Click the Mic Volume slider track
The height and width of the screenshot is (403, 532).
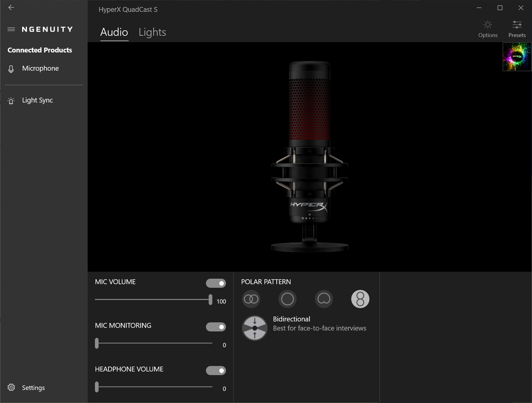click(x=152, y=300)
